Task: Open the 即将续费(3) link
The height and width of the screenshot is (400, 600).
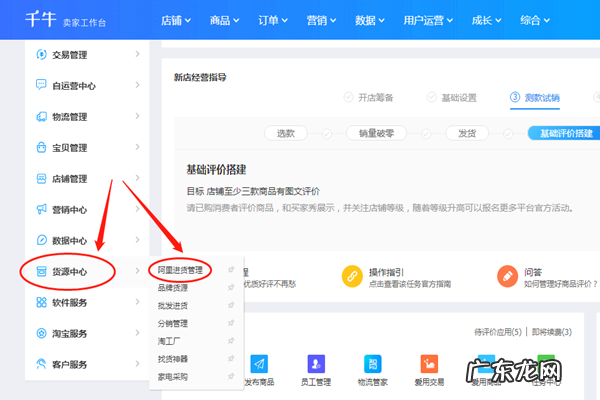Action: click(x=552, y=332)
